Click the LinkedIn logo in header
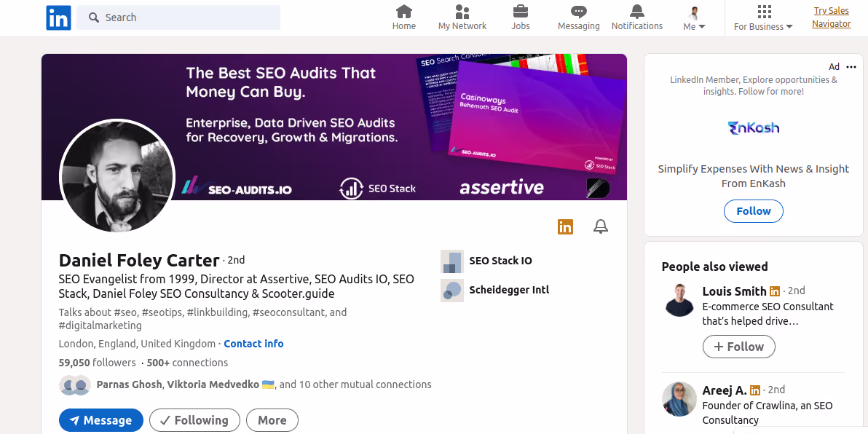This screenshot has height=434, width=868. 58,17
